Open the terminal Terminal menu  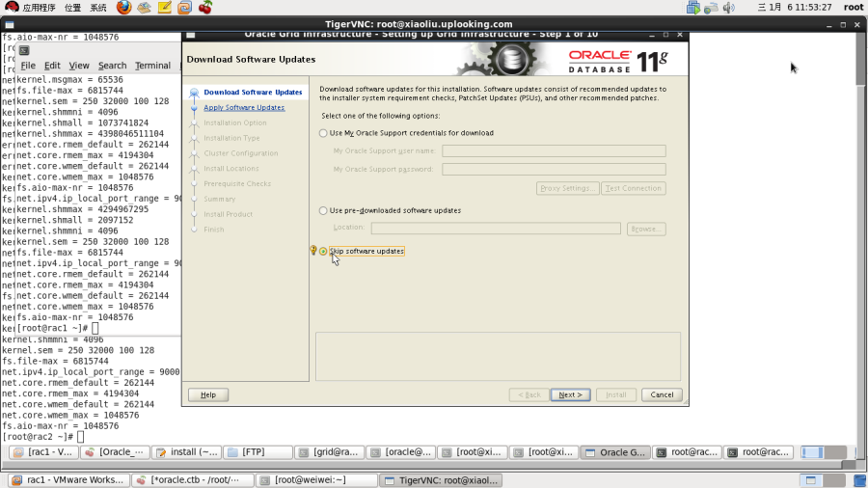[x=152, y=66]
